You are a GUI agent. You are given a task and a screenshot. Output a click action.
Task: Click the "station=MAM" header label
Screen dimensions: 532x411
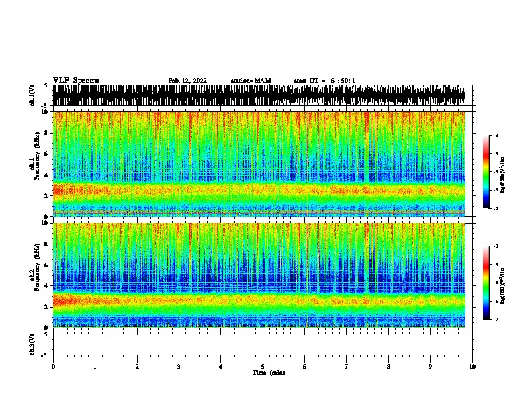point(251,81)
